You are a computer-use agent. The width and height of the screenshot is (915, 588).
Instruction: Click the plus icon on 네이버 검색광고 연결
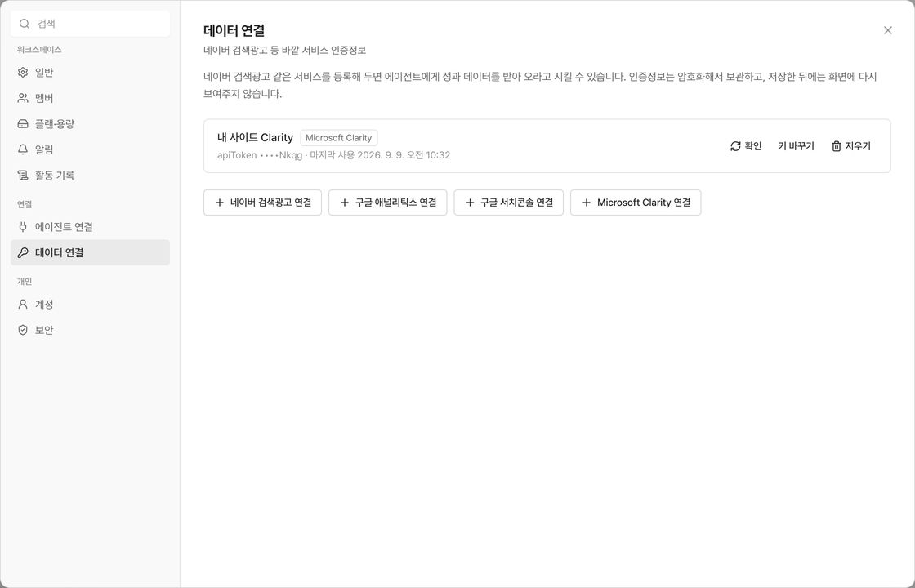click(220, 203)
